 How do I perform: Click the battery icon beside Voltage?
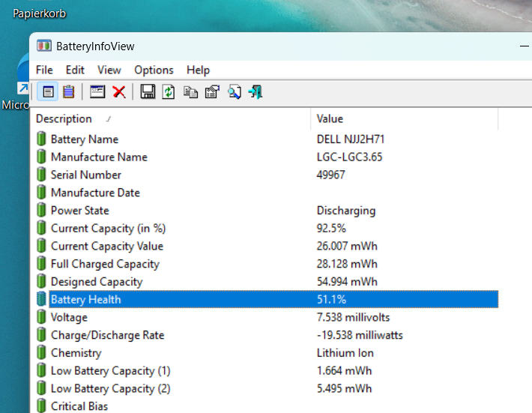pyautogui.click(x=41, y=317)
